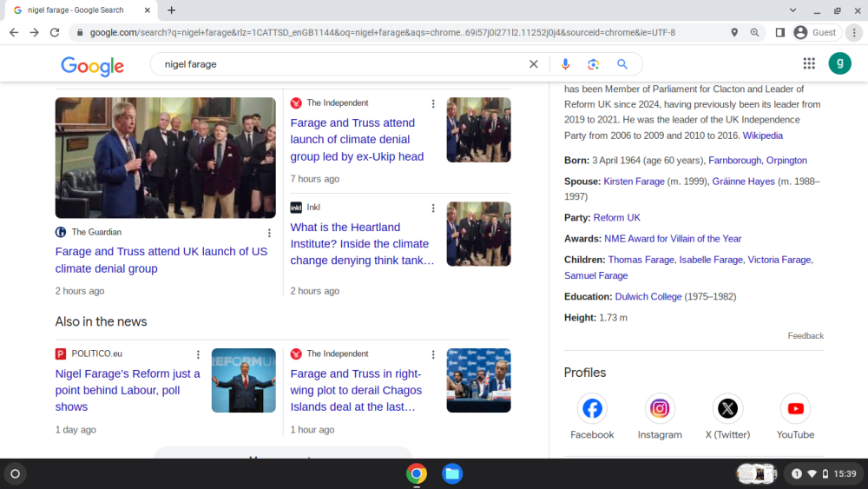Go forward to the next page
Image resolution: width=868 pixels, height=489 pixels.
[x=35, y=33]
